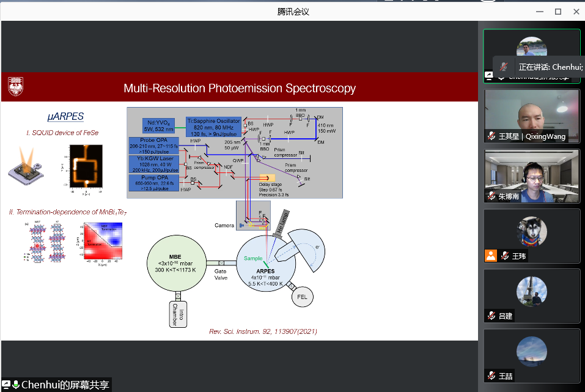This screenshot has height=392, width=585.
Task: Click 王喆's sunset avatar
Action: pos(531,351)
